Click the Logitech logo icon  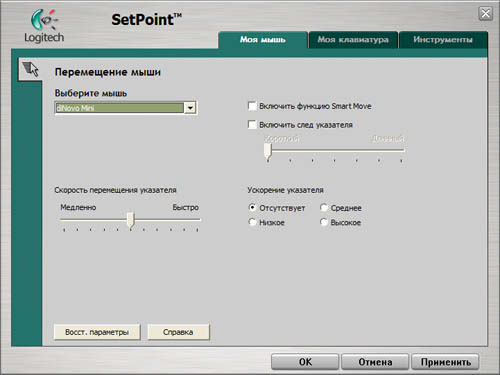click(44, 26)
